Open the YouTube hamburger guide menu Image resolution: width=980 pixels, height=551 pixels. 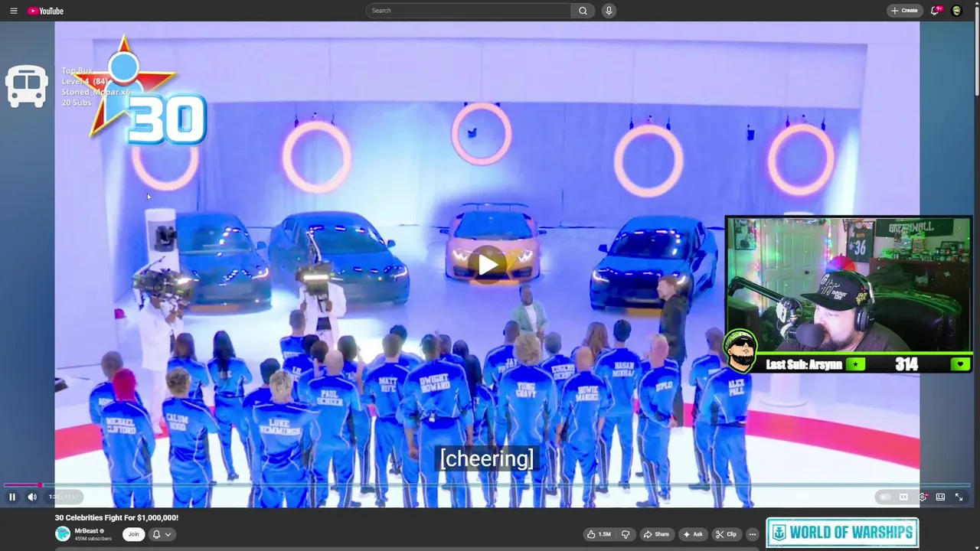(x=14, y=11)
